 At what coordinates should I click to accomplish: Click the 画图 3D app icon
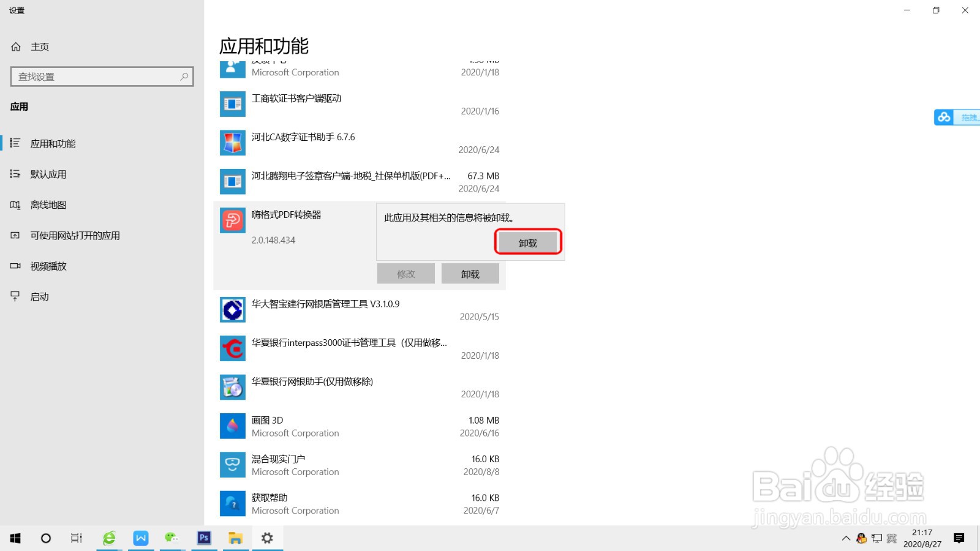[233, 426]
